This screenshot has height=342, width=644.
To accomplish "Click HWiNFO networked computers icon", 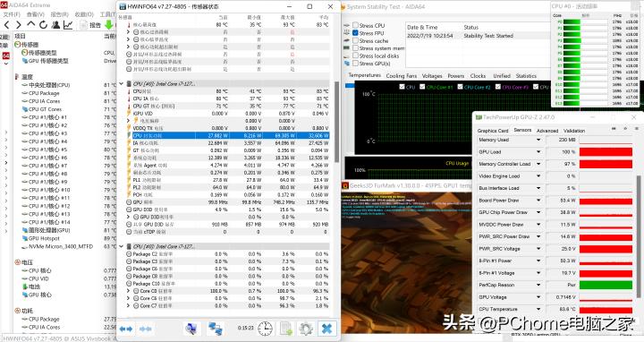I will tap(216, 329).
